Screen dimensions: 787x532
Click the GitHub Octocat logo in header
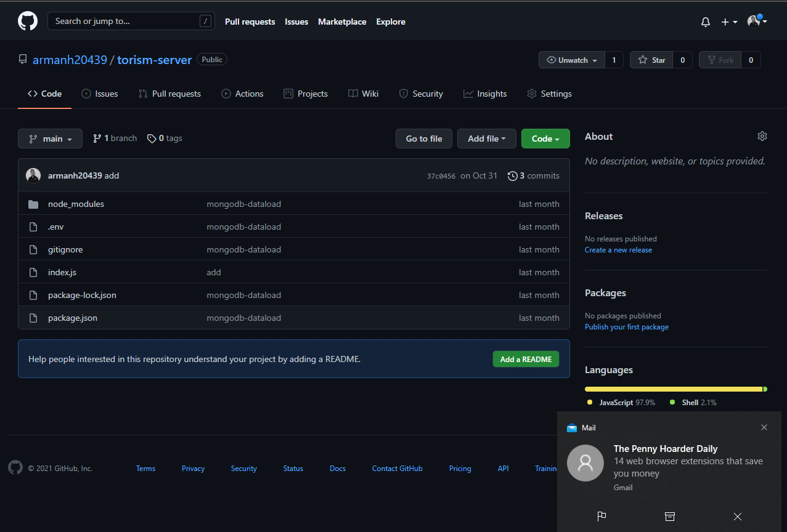[x=28, y=22]
